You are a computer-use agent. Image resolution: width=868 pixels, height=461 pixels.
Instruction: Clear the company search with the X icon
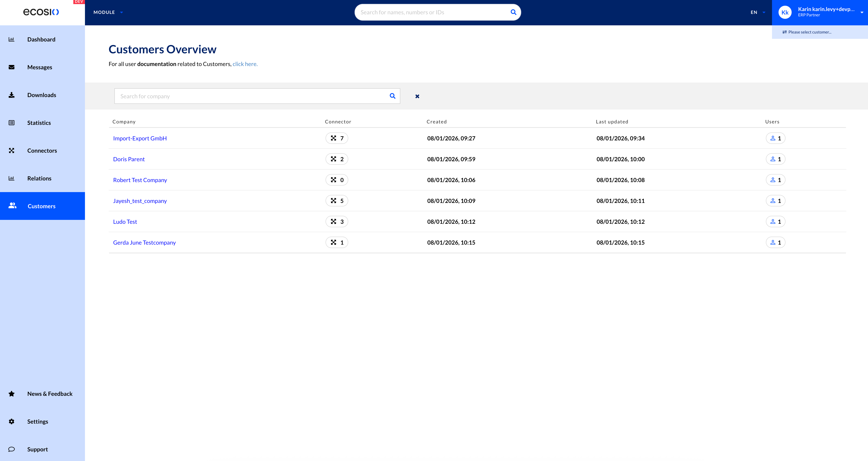pyautogui.click(x=417, y=96)
